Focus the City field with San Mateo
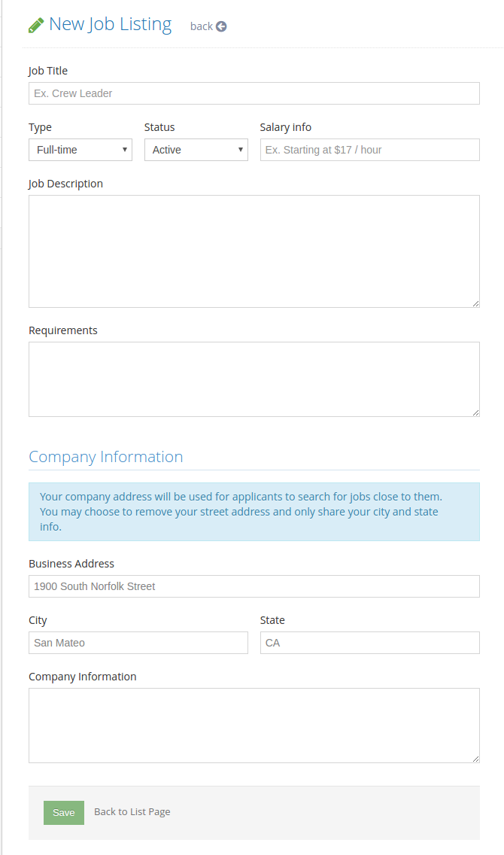The height and width of the screenshot is (855, 504). click(138, 643)
